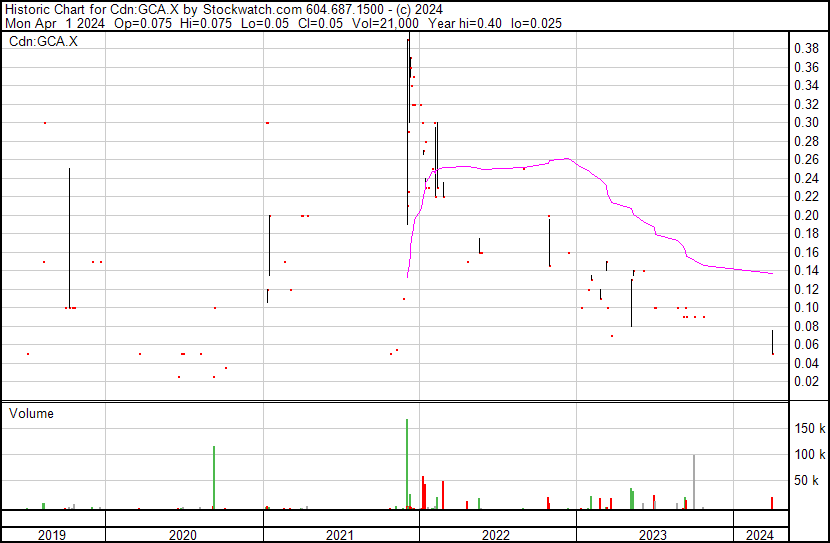
Task: Click the tall gray volume bar in late 2023
Action: (x=694, y=482)
